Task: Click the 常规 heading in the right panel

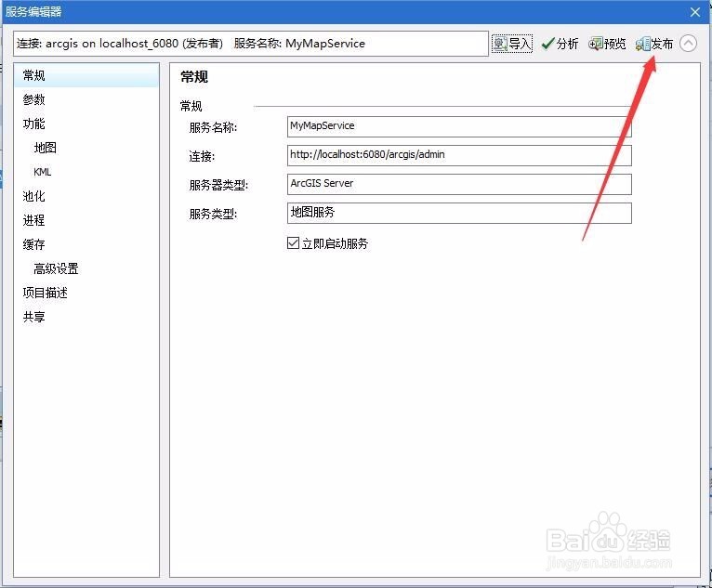Action: tap(194, 77)
